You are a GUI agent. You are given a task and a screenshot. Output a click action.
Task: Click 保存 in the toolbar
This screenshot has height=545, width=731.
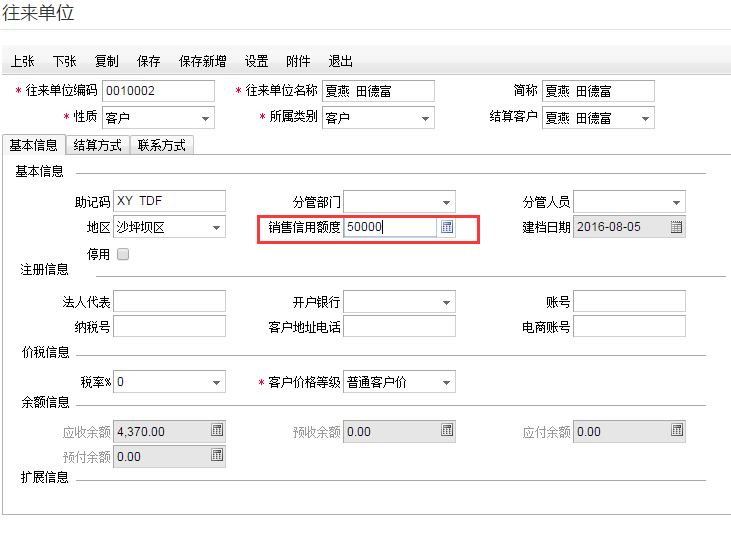point(149,61)
